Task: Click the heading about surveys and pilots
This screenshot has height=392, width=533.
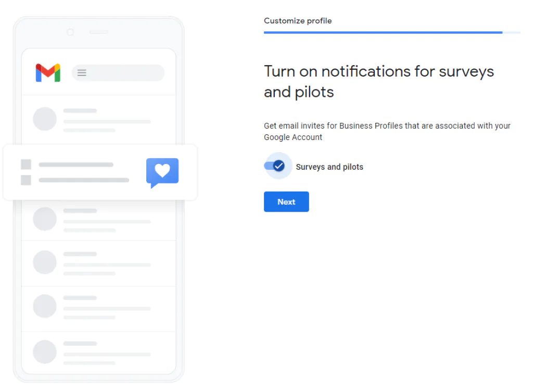Action: tap(379, 82)
